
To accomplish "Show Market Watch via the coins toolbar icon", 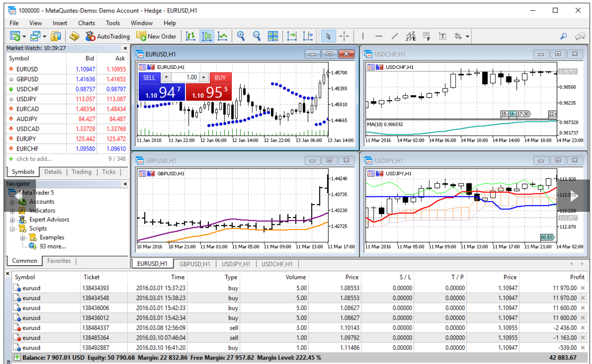I will click(x=56, y=36).
